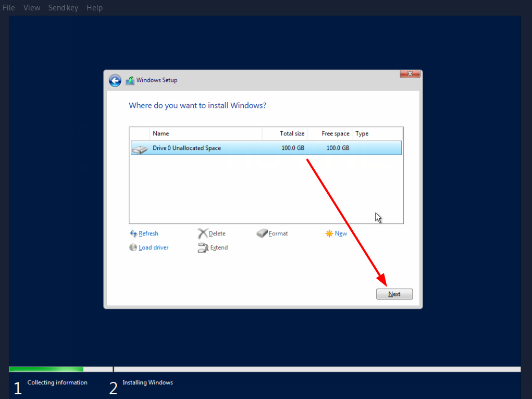
Task: Click the heading "Where do you want to install Windows?"
Action: pyautogui.click(x=197, y=106)
